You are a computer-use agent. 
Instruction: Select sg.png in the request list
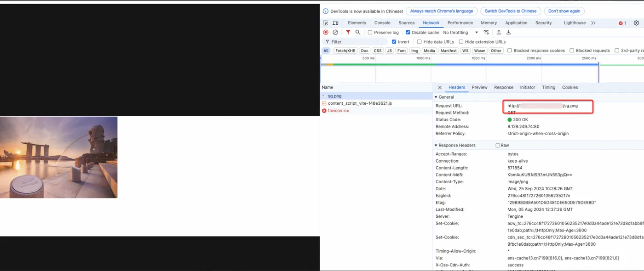coord(376,96)
